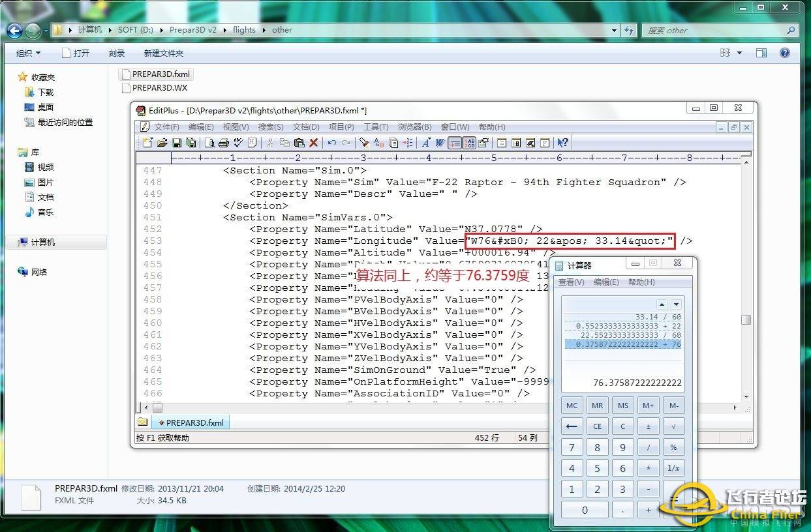
Task: Select 计算机 in the Explorer navigation pane
Action: tap(43, 242)
